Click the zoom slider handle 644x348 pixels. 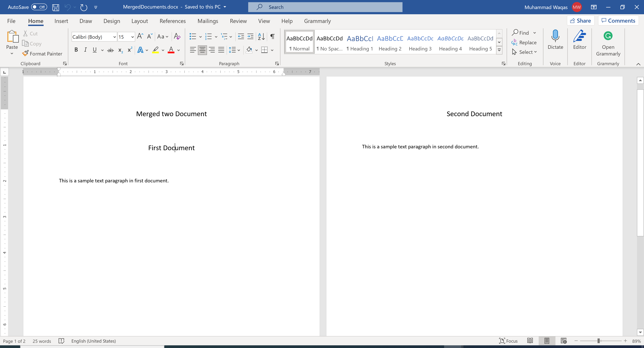tap(599, 341)
